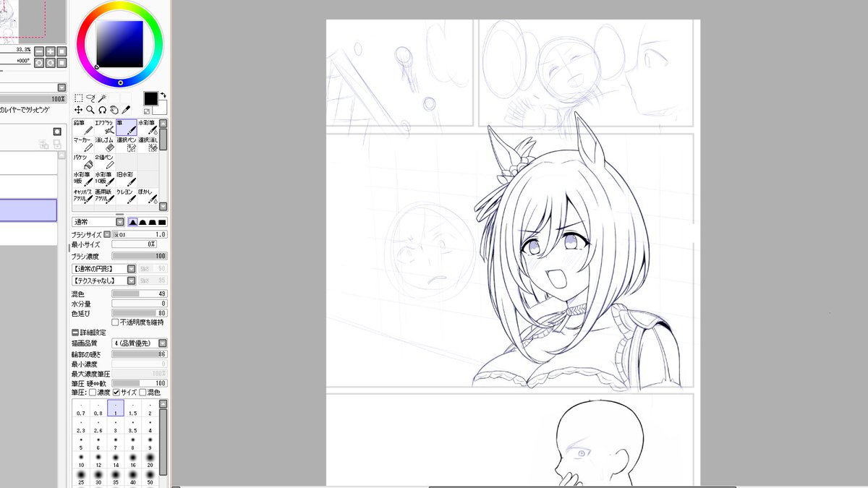This screenshot has width=868, height=488.
Task: Set transparent color swatch toggle
Action: (148, 111)
